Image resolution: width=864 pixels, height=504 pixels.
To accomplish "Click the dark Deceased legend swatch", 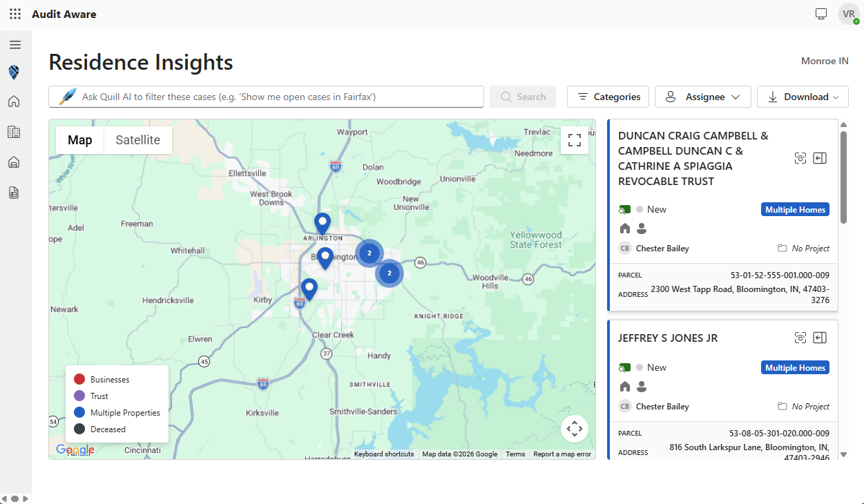I will [79, 429].
